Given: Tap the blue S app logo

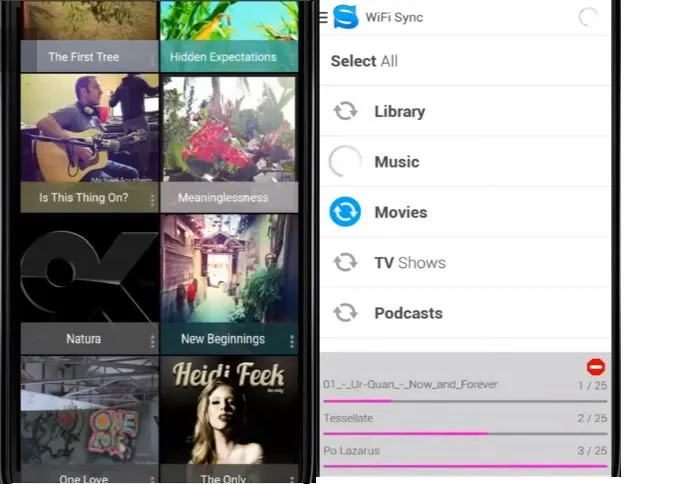Looking at the screenshot, I should [x=346, y=17].
